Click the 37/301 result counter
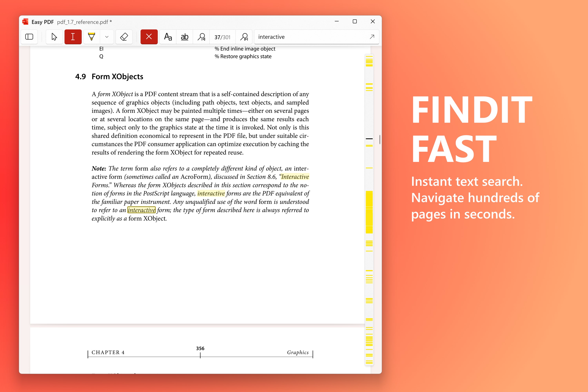Image resolution: width=588 pixels, height=392 pixels. (222, 37)
